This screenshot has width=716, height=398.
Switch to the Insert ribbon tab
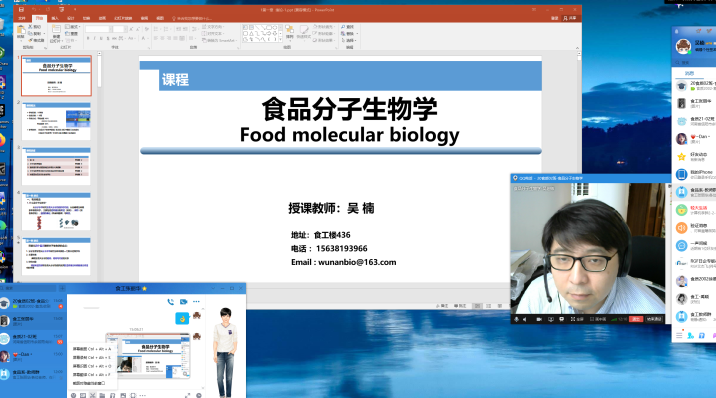tap(55, 18)
